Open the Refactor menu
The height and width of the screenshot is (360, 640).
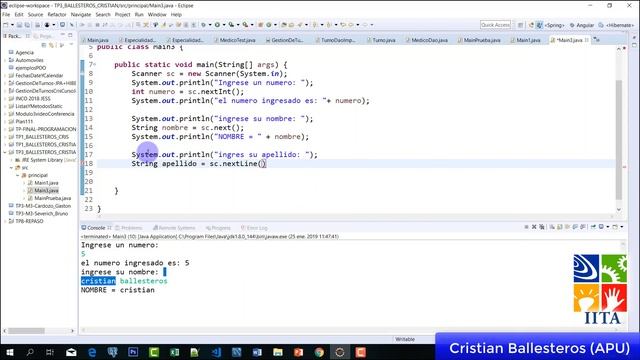57,15
